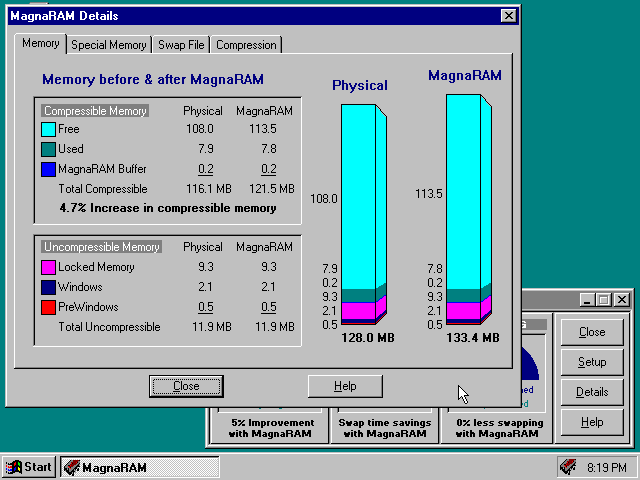
Task: Switch to the Memory tab
Action: point(40,43)
